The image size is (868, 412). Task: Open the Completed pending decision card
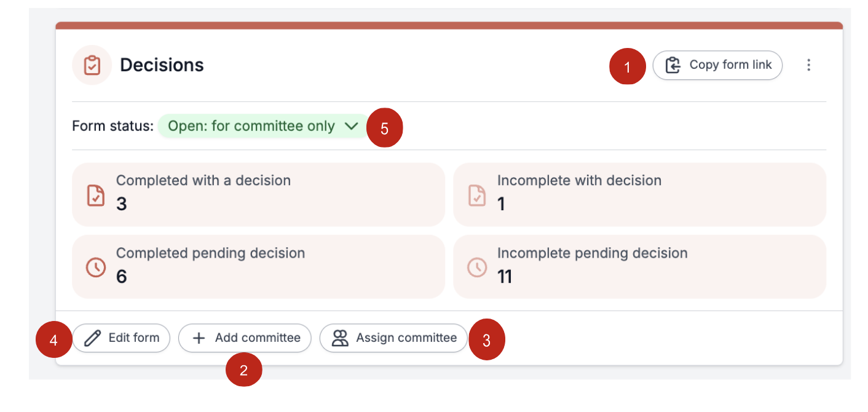point(258,266)
